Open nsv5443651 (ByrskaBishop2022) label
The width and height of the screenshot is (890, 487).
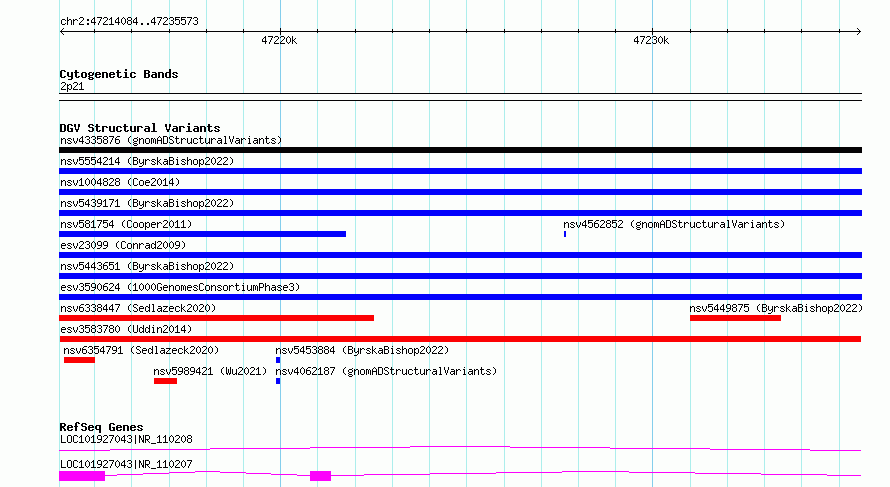coord(147,266)
